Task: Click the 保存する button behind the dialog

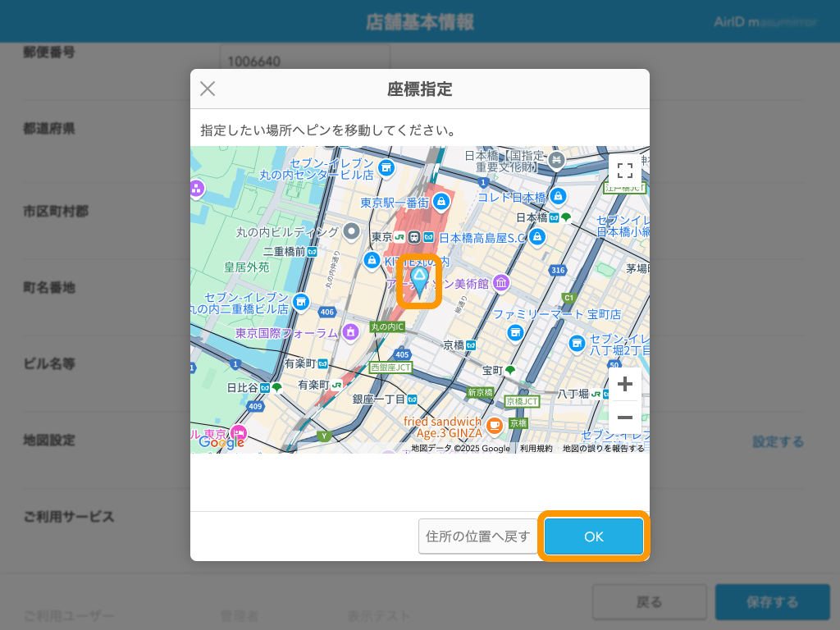Action: pos(773,601)
